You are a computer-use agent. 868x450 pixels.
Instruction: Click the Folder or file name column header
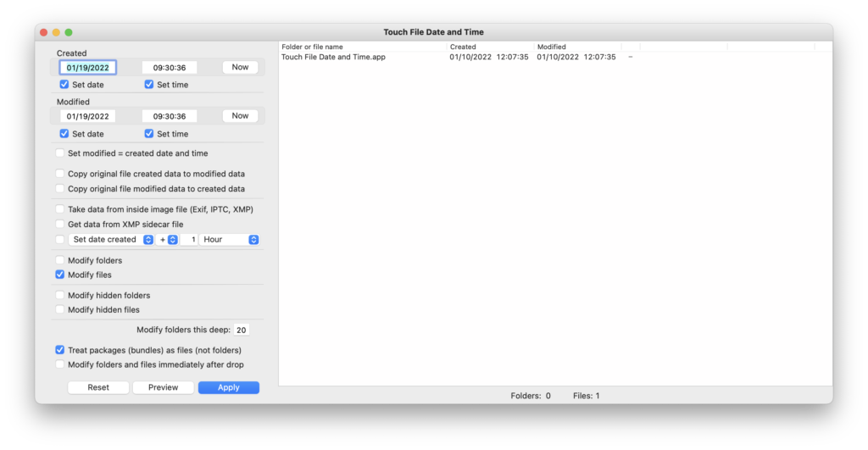[x=363, y=47]
